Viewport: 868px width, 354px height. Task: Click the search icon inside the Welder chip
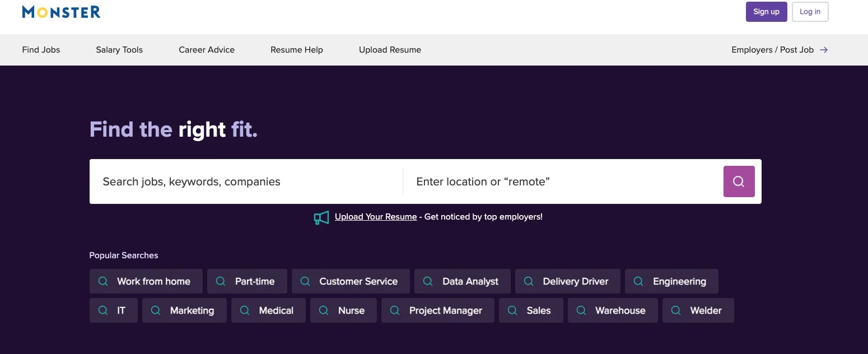[675, 310]
